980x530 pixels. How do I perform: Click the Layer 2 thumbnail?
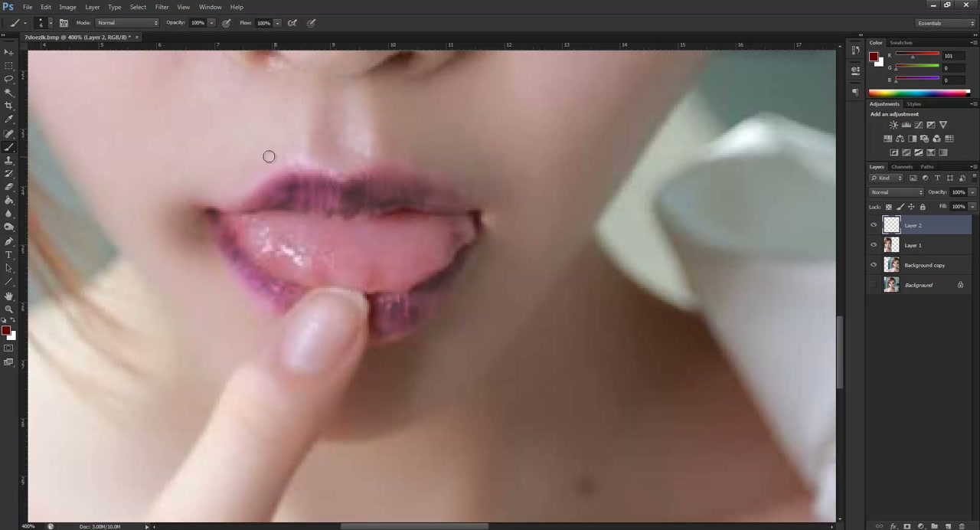pyautogui.click(x=891, y=225)
